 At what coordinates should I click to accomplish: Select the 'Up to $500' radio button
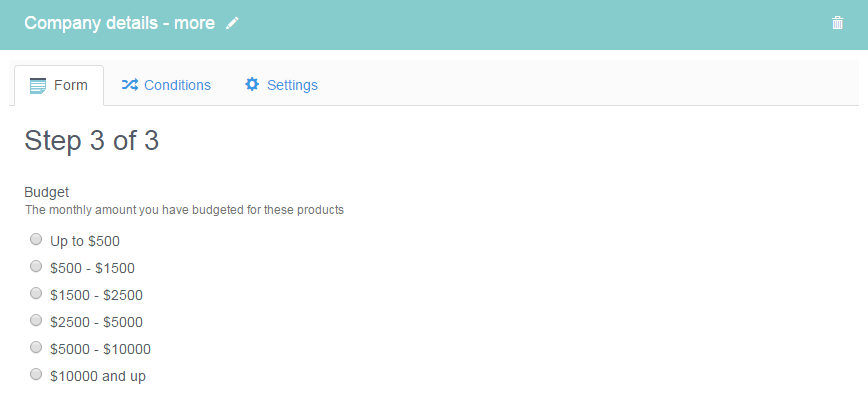[36, 239]
